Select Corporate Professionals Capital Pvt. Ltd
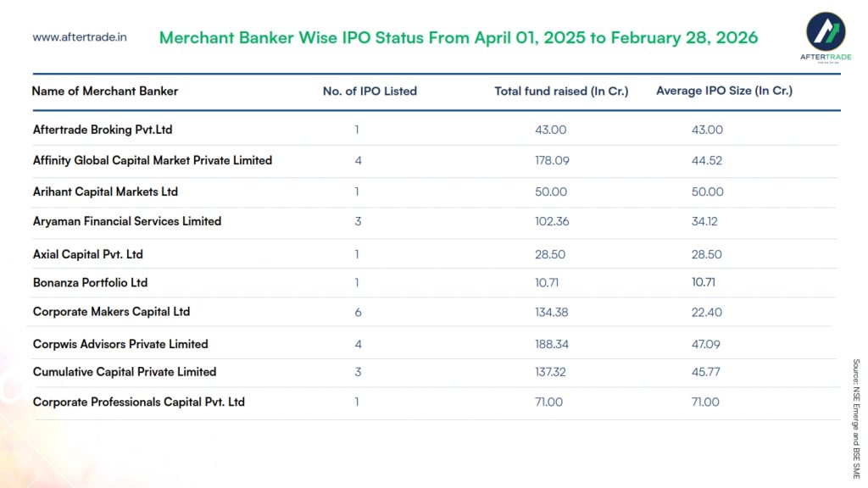Screen dimensions: 868x488 click(x=139, y=402)
